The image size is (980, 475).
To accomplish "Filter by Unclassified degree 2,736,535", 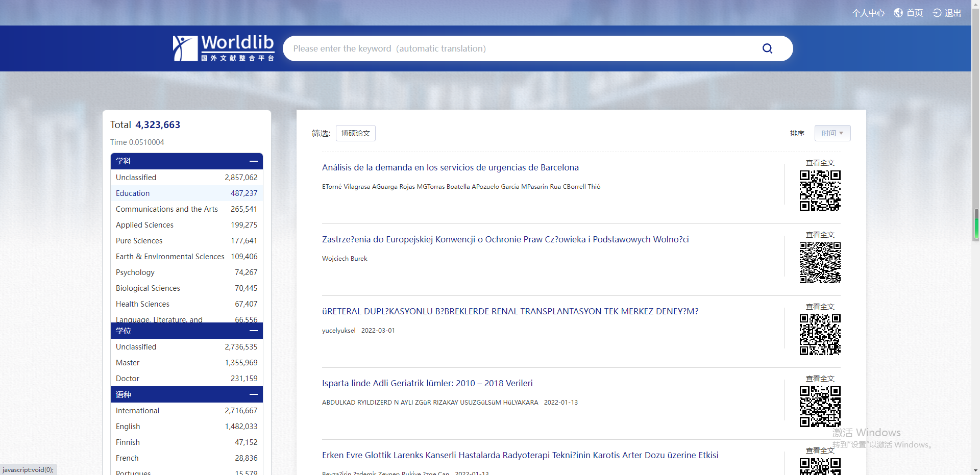I will [x=187, y=346].
